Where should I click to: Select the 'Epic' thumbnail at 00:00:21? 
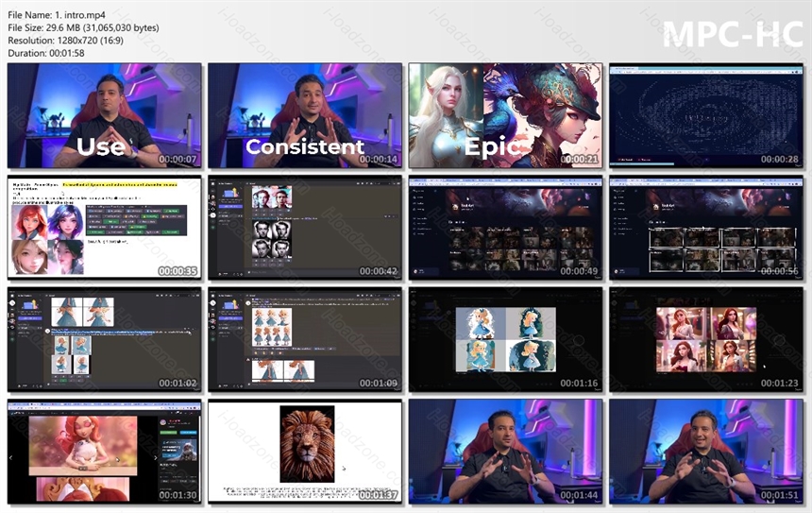pos(505,115)
